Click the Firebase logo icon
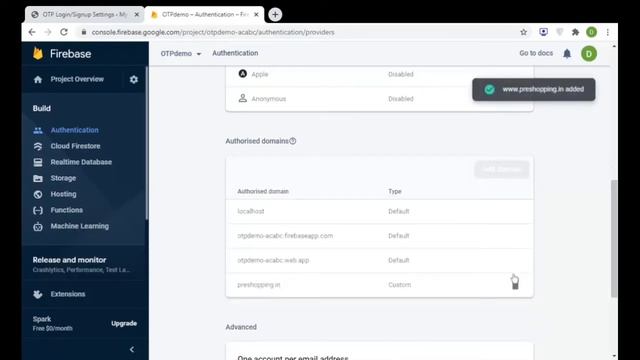Screen dimensions: 640x360 (38, 53)
